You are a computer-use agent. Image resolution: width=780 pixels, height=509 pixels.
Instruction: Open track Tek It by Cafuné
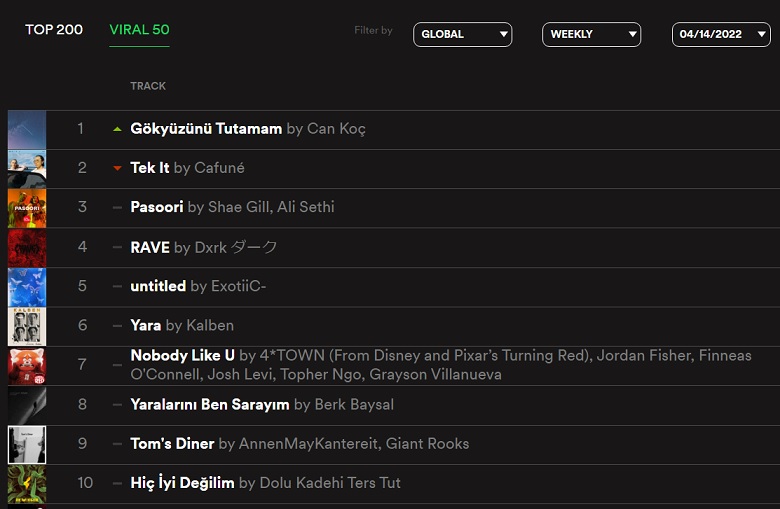pos(187,168)
